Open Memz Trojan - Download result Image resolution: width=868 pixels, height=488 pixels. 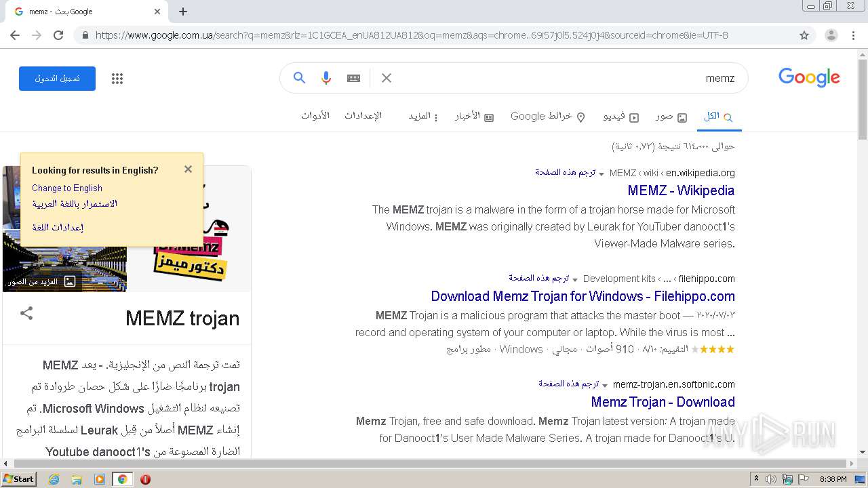click(x=663, y=402)
